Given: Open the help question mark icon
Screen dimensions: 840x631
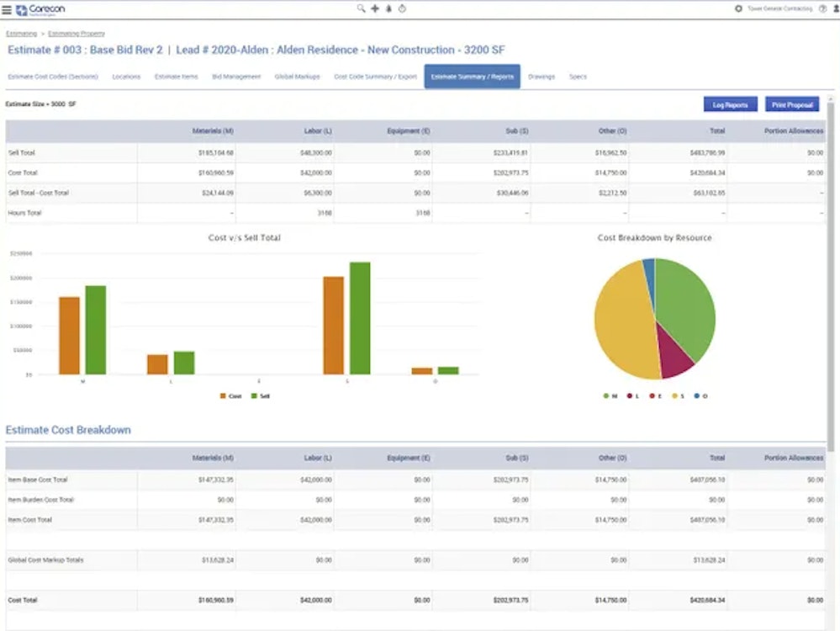Looking at the screenshot, I should tap(822, 8).
